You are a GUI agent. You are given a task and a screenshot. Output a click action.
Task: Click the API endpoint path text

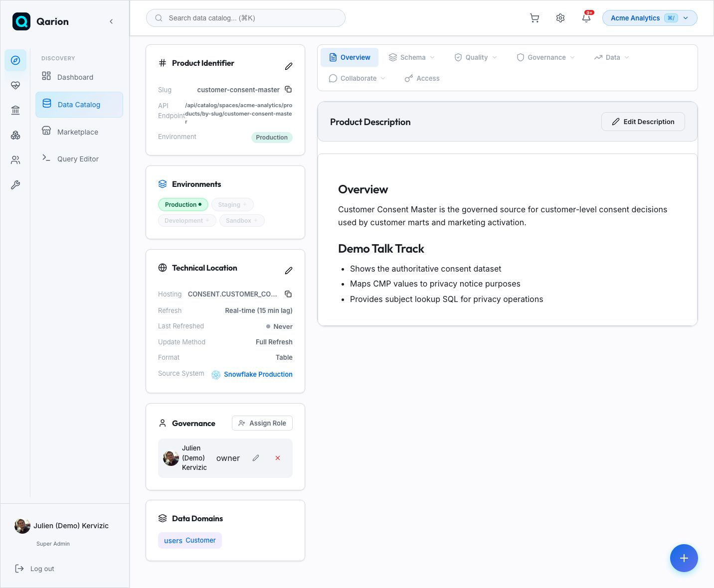pyautogui.click(x=239, y=114)
